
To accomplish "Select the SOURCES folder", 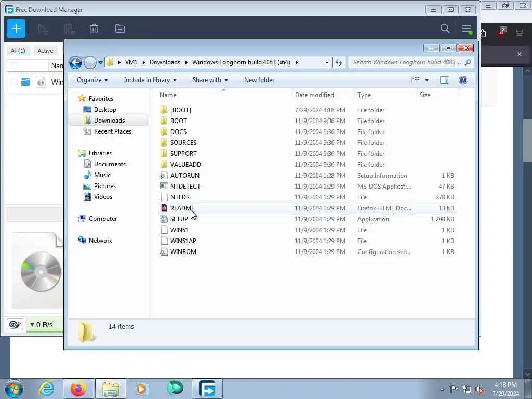I will (307, 143).
